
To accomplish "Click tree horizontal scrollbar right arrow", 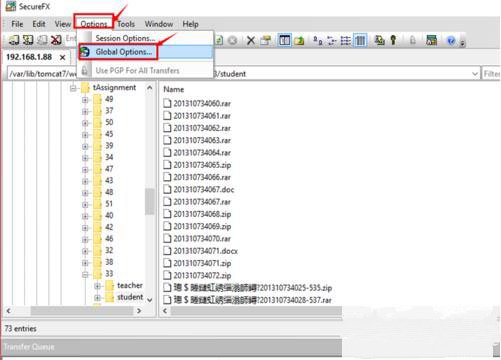I will (x=139, y=311).
